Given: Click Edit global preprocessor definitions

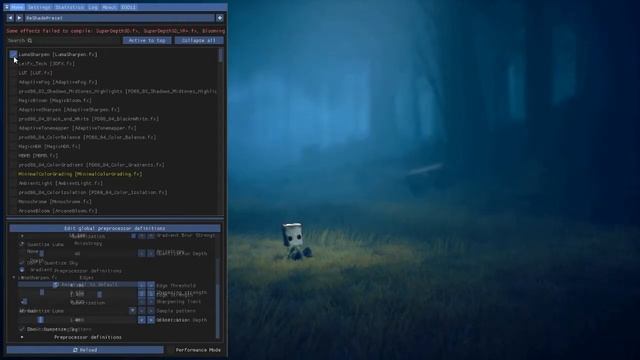Looking at the screenshot, I should coord(115,228).
